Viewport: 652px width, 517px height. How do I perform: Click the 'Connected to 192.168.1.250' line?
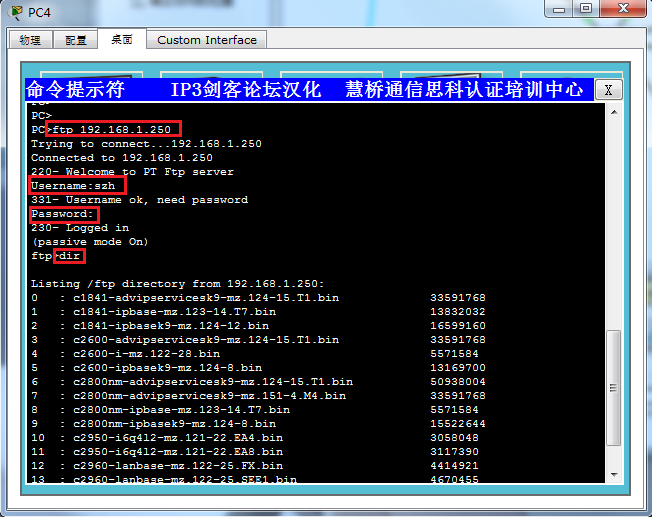tap(122, 158)
